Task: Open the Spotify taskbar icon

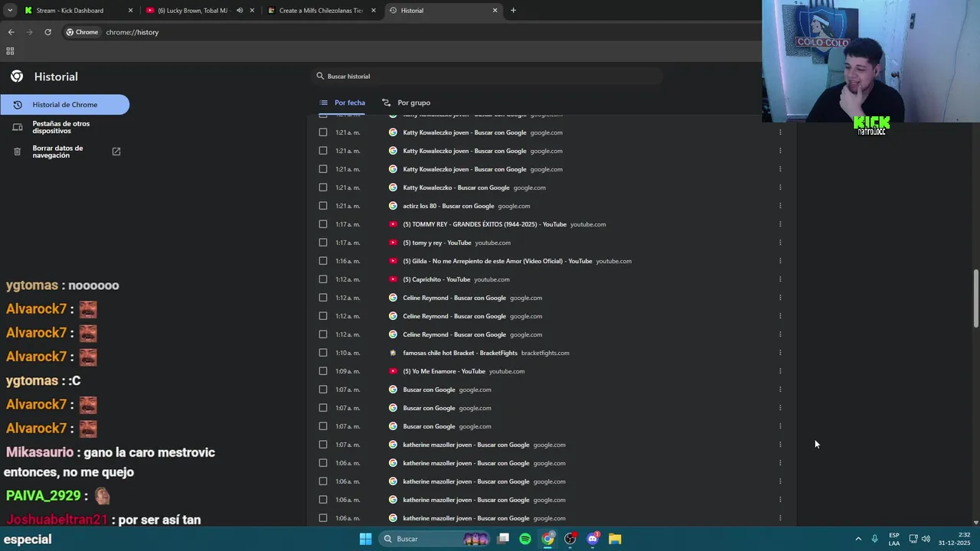Action: [525, 539]
